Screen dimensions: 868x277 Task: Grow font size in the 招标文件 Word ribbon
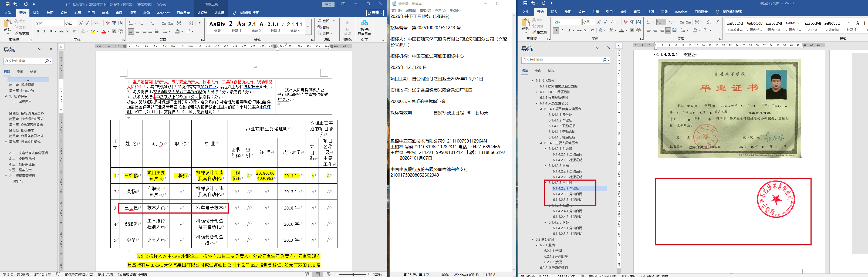[x=81, y=23]
